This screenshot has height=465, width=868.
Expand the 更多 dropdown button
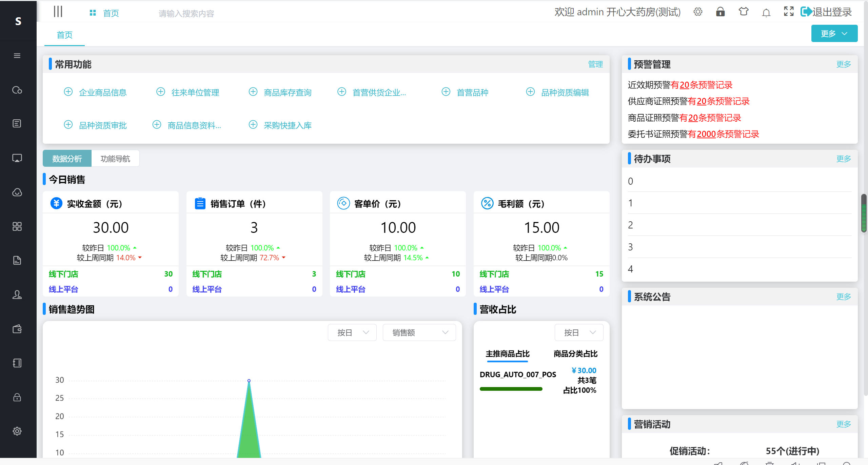pos(834,34)
